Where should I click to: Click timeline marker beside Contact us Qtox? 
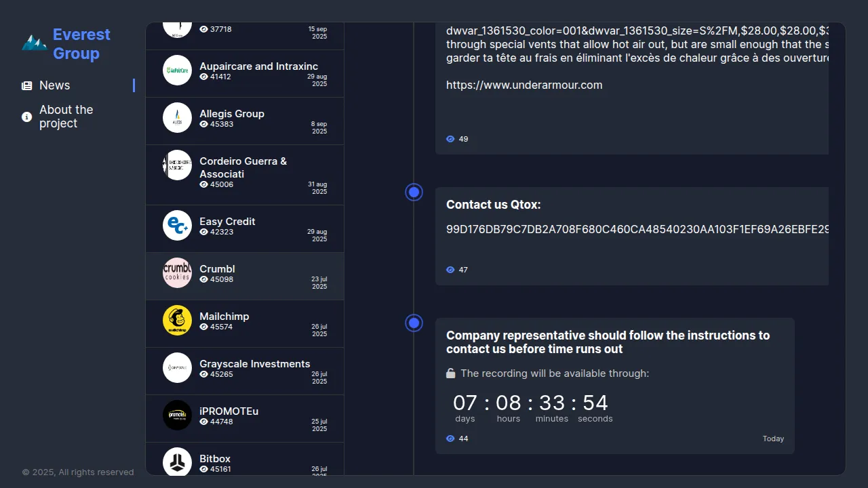pyautogui.click(x=414, y=192)
